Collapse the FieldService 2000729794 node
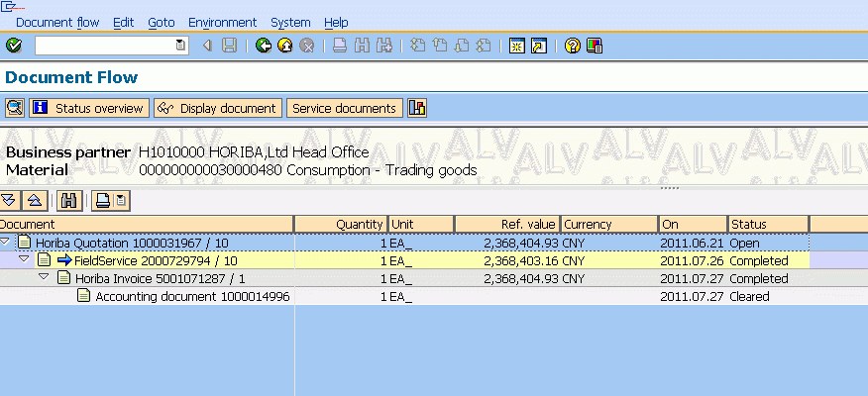The width and height of the screenshot is (868, 396). pyautogui.click(x=24, y=258)
